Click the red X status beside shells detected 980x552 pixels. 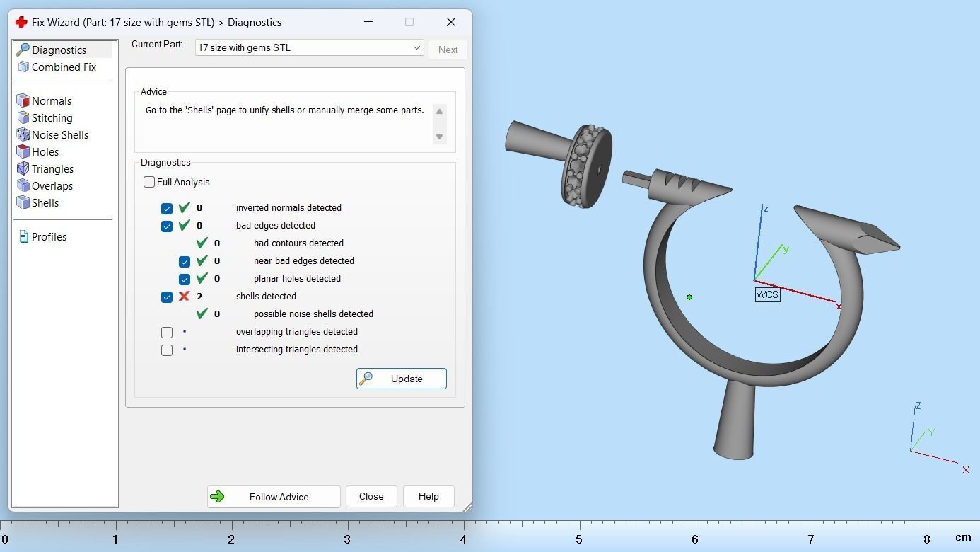[184, 296]
